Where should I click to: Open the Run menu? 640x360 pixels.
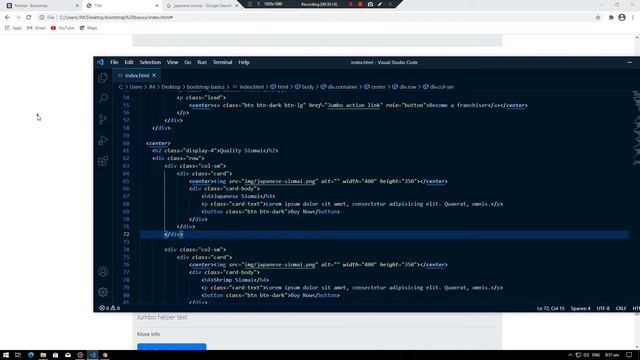click(x=202, y=62)
